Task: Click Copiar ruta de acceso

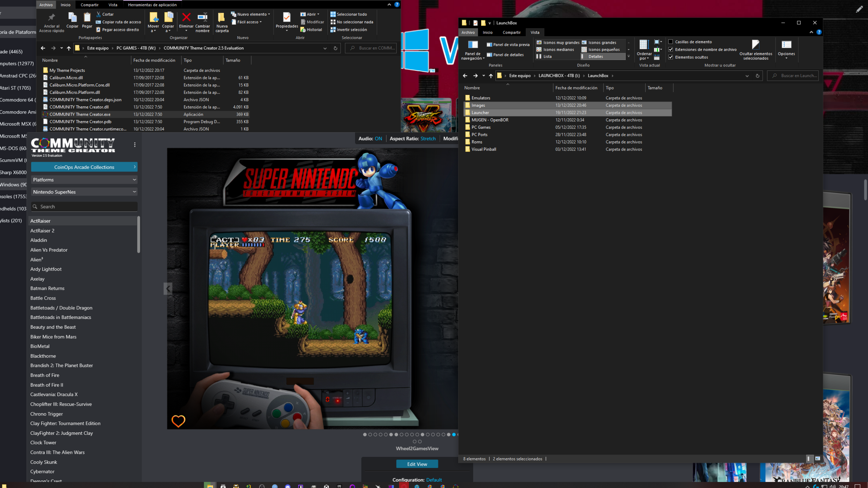Action: tap(118, 22)
